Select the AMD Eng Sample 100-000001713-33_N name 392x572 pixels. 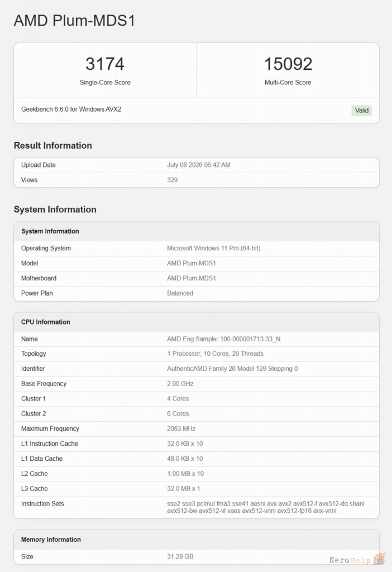click(223, 339)
